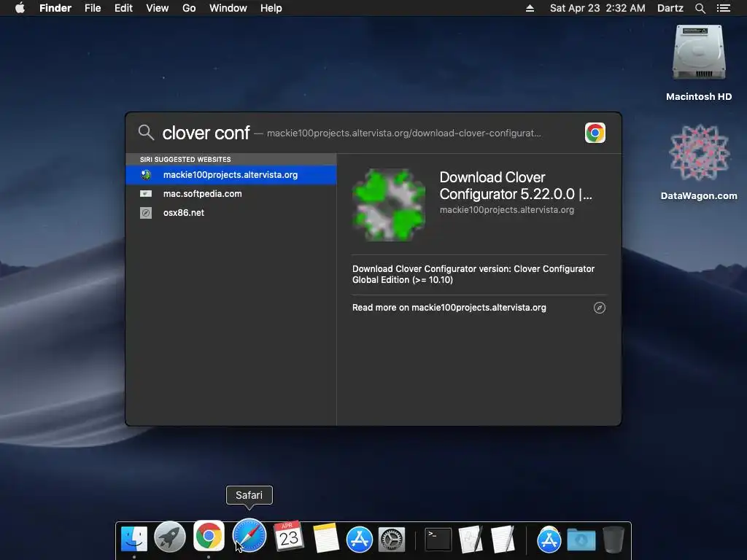Open the Apple menu
The width and height of the screenshot is (747, 560).
[20, 8]
